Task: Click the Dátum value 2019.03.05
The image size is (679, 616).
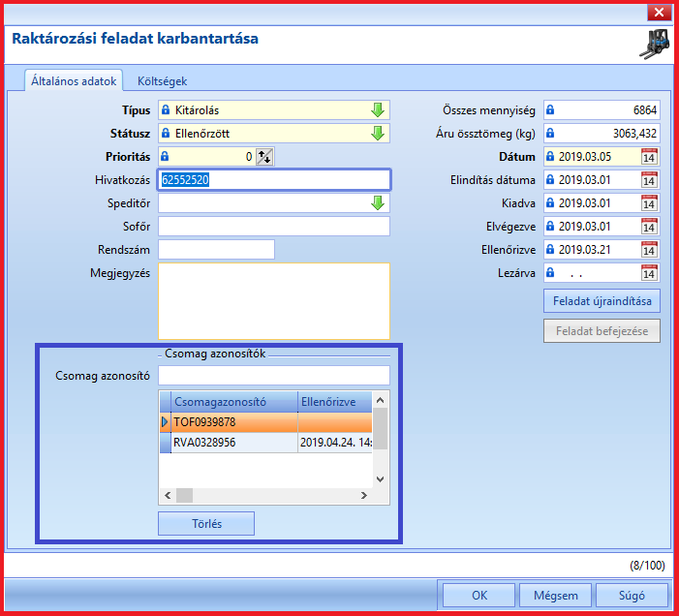Action: point(585,156)
